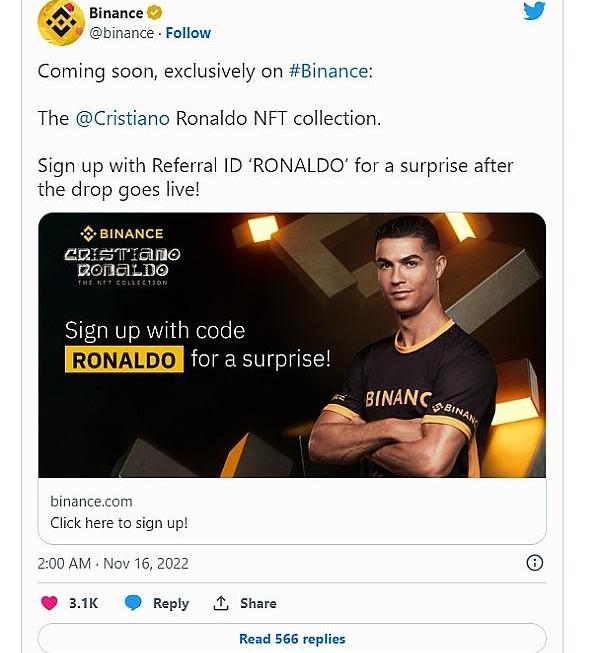Open the @Cristiano mention
This screenshot has height=653, width=600.
click(122, 118)
